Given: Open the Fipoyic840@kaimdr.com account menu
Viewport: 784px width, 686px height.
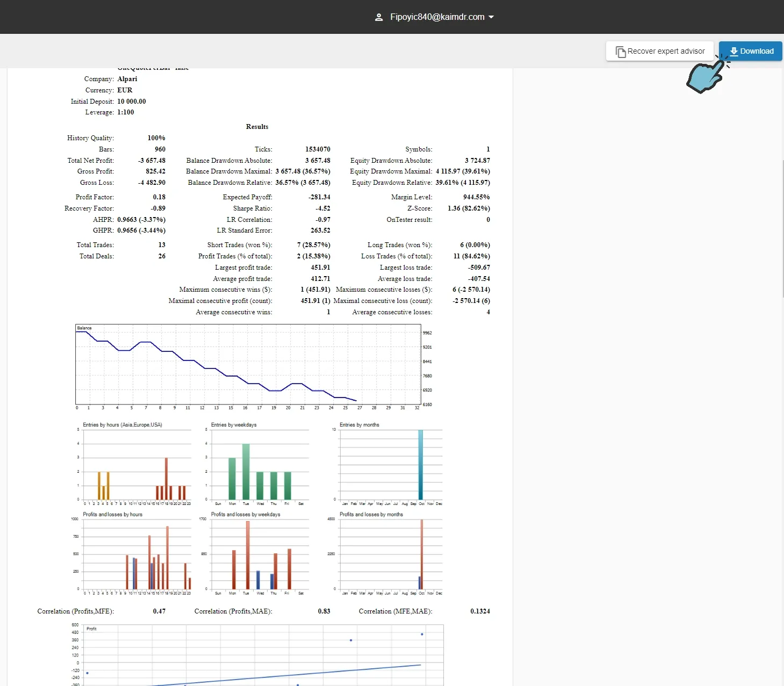Looking at the screenshot, I should coord(437,17).
